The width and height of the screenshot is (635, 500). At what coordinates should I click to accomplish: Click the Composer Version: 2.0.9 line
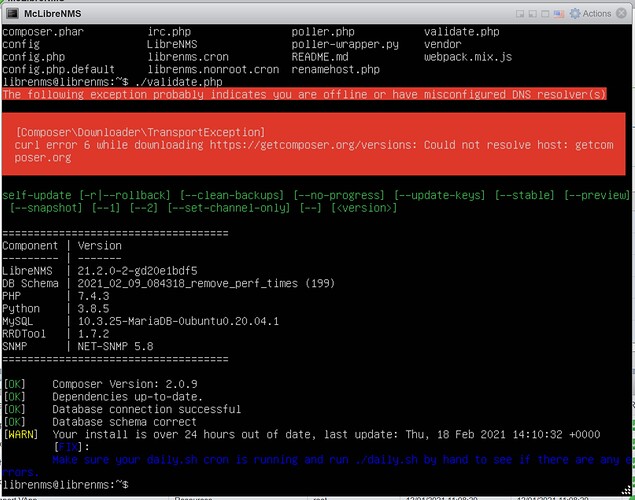(125, 384)
